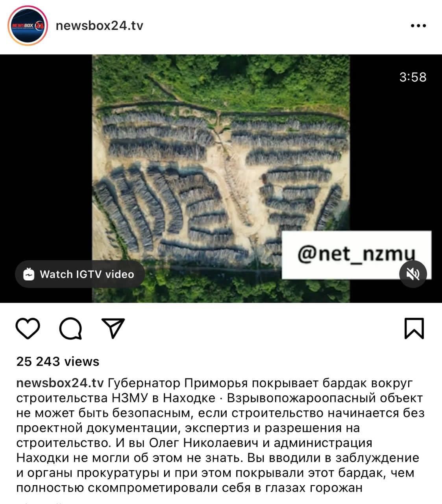The image size is (442, 504).
Task: Like the post with the heart icon
Action: [x=28, y=328]
